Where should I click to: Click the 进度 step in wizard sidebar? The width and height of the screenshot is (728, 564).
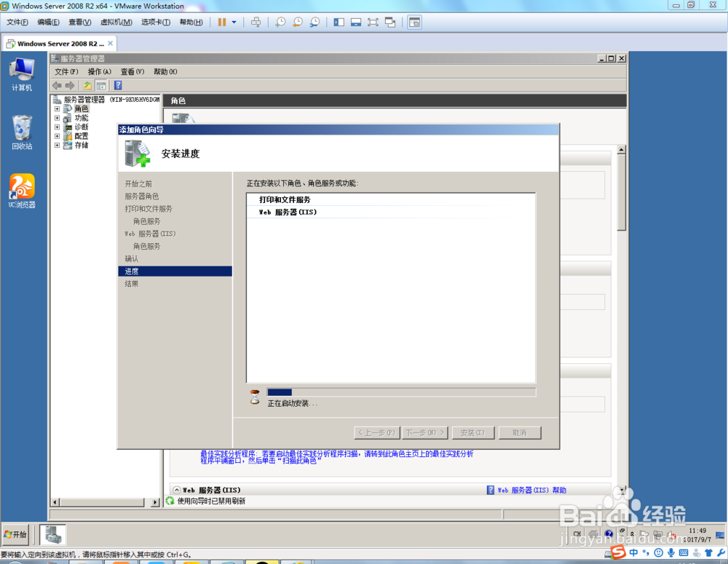pos(175,271)
